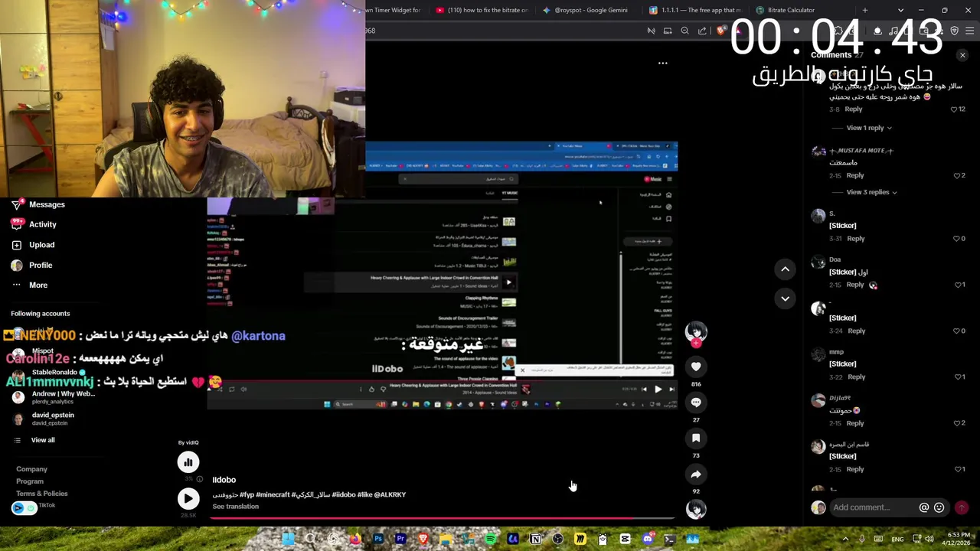Click the @ mention icon in comment box
Viewport: 980px width, 551px height.
[924, 507]
